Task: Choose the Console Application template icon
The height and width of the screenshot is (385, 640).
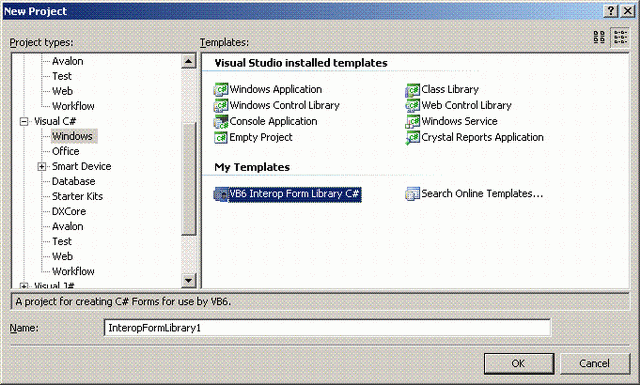Action: (x=221, y=121)
